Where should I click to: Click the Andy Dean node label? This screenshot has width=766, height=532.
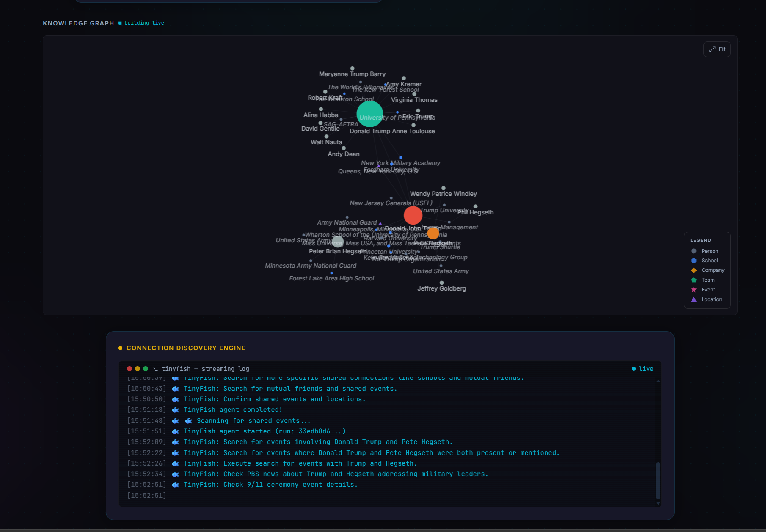pos(344,154)
